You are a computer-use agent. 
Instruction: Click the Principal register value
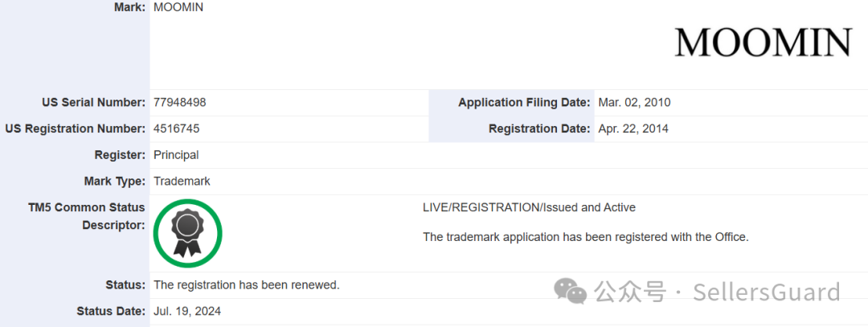(x=176, y=155)
